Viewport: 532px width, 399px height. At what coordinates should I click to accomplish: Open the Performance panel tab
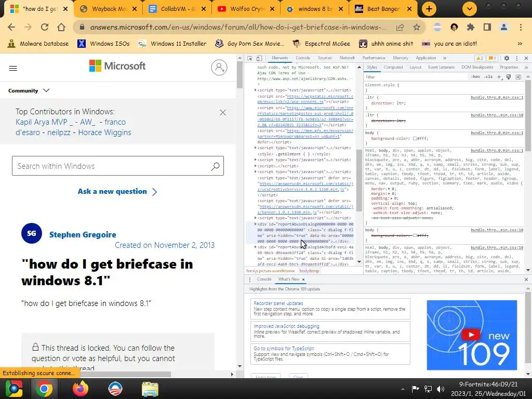[x=374, y=58]
